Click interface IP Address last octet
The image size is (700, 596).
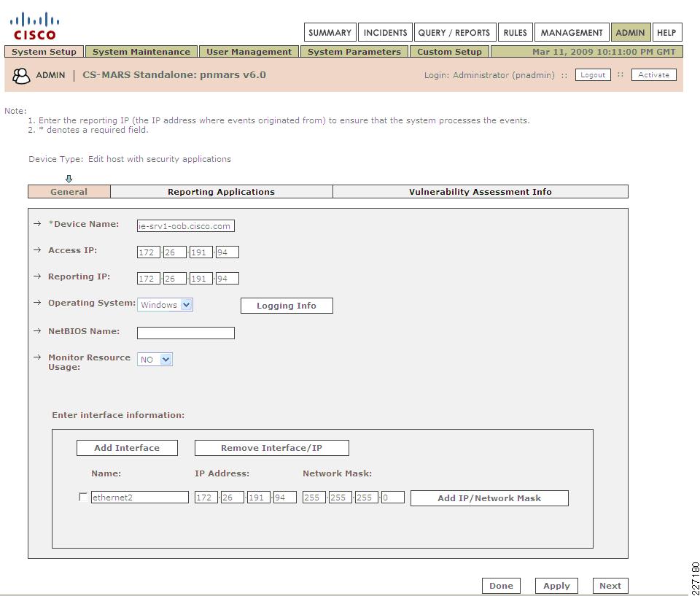pos(285,498)
